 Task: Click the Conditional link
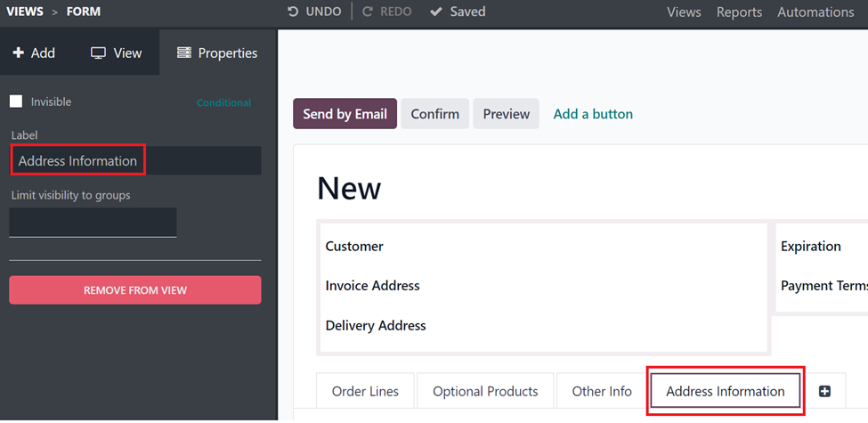tap(223, 103)
